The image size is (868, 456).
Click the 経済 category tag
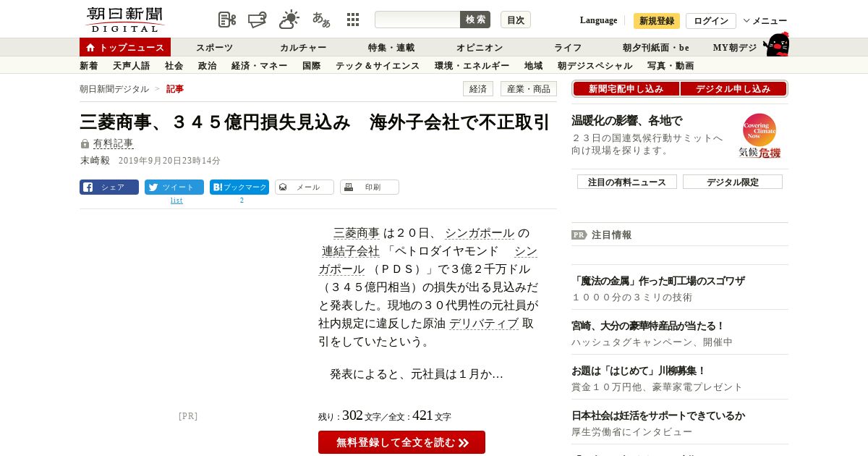(478, 88)
